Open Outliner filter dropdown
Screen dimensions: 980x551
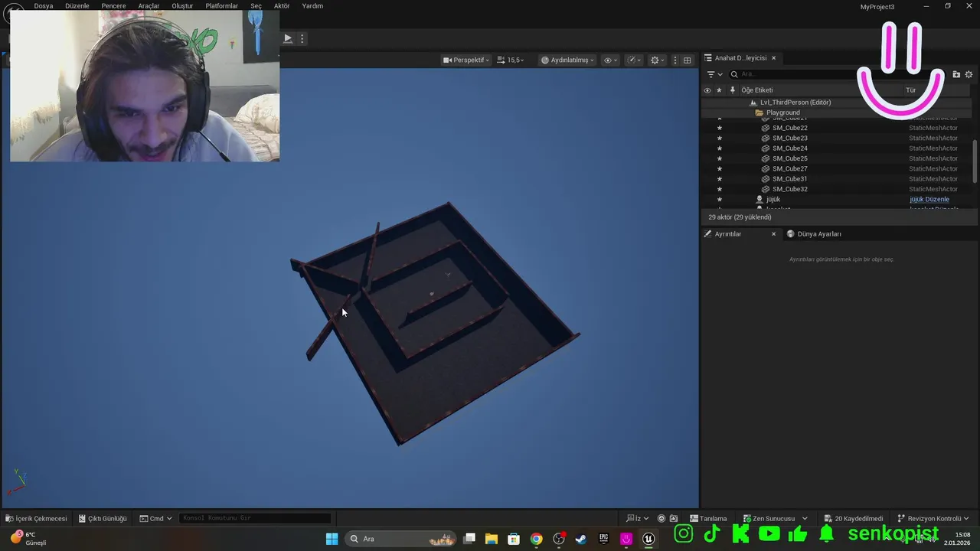coord(714,74)
